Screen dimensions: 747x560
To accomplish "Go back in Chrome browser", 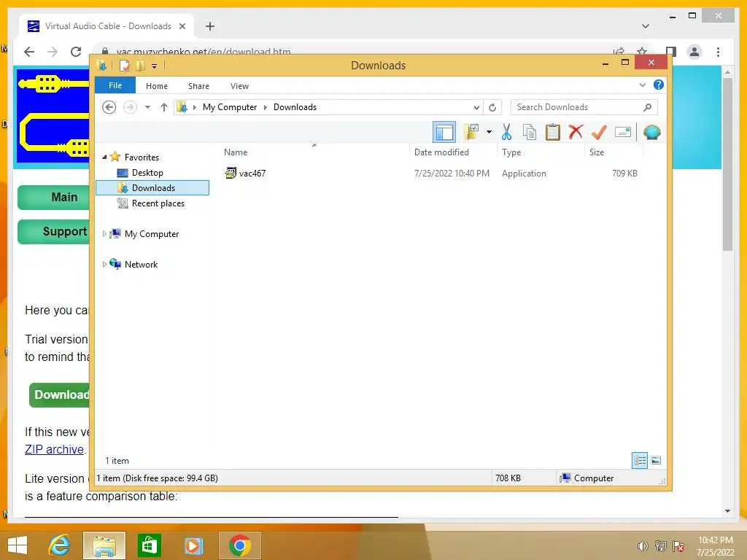I will coord(29,52).
